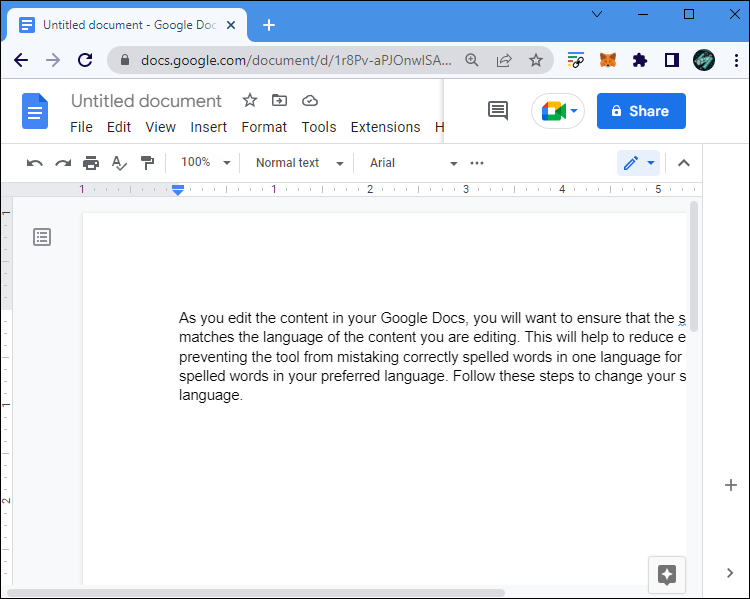Open the Edit menu
The image size is (750, 599).
click(x=119, y=127)
